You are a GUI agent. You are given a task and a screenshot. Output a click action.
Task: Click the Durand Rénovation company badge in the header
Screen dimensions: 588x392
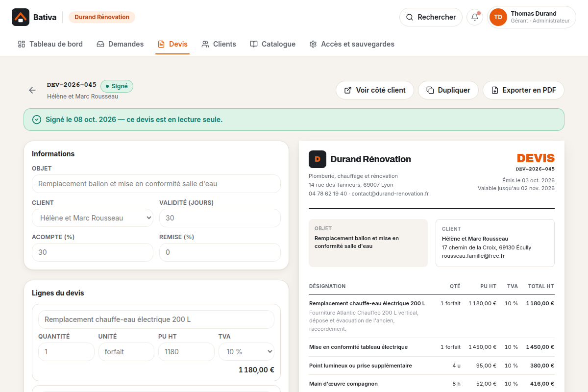click(102, 17)
